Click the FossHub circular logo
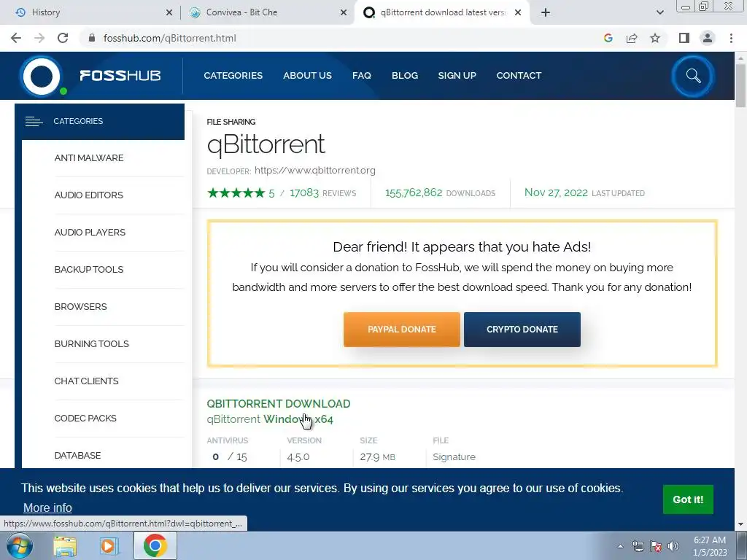Screen dimensions: 747x560 pos(42,76)
